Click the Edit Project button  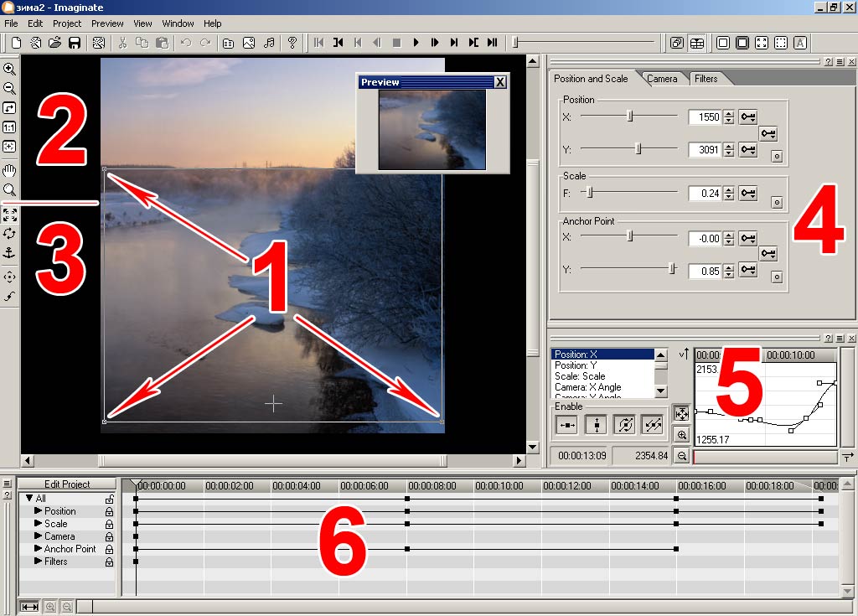pos(68,484)
